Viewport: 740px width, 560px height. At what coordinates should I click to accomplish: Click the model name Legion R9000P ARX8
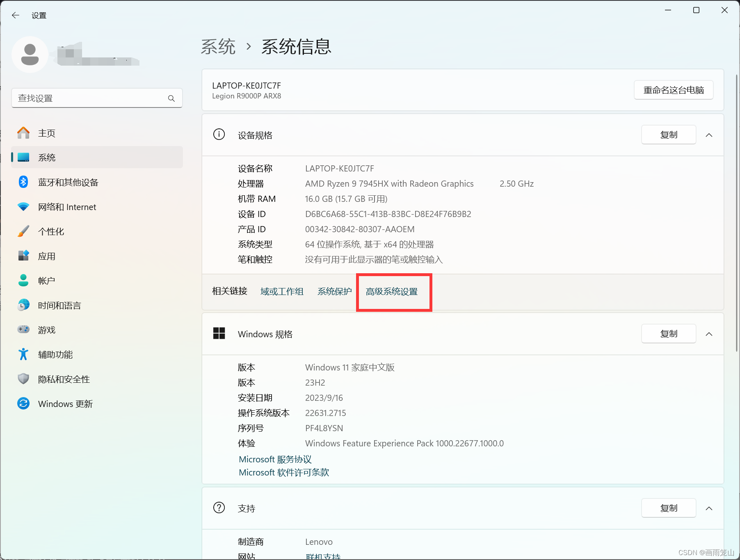[x=247, y=96]
